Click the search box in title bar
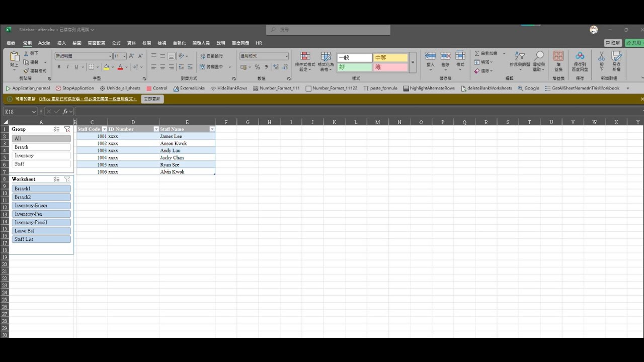 tap(329, 30)
